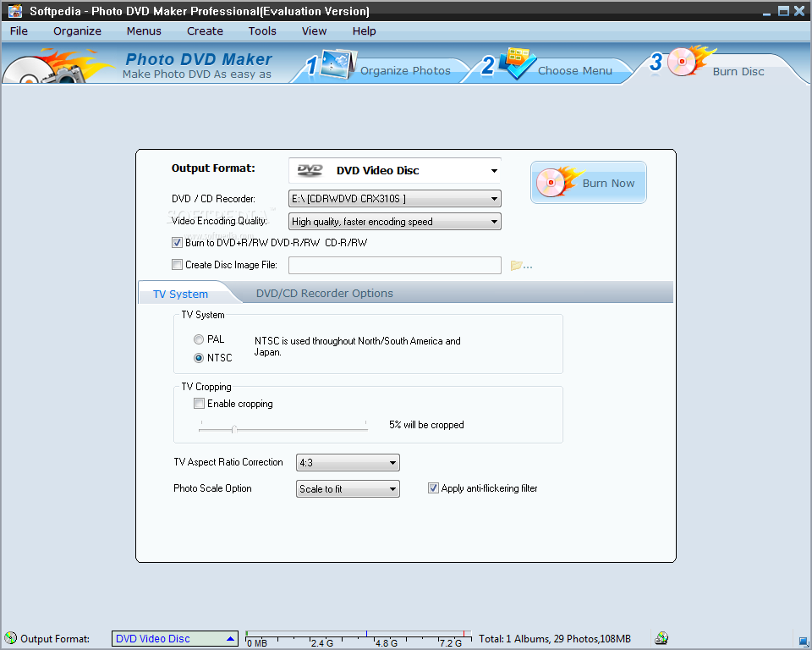Open the Output Format DVD Video Disc dropdown
The width and height of the screenshot is (812, 650).
[395, 170]
